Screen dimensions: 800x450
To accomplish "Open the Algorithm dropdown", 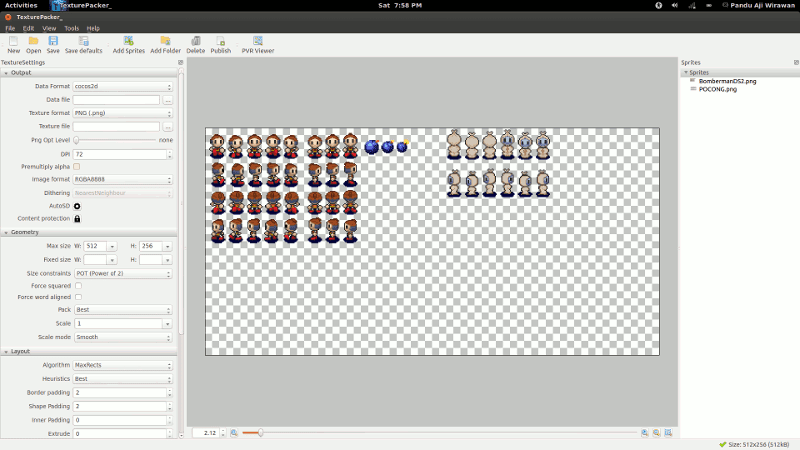I will [x=122, y=365].
